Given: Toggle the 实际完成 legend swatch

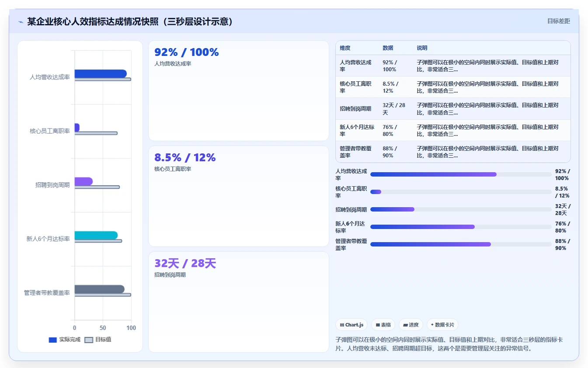Looking at the screenshot, I should [53, 340].
